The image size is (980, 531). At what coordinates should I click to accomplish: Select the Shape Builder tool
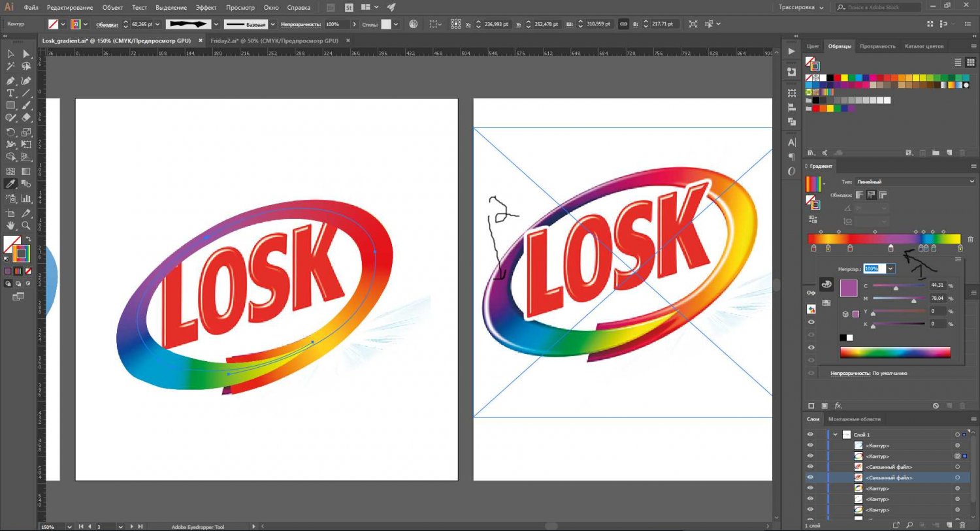tap(10, 157)
